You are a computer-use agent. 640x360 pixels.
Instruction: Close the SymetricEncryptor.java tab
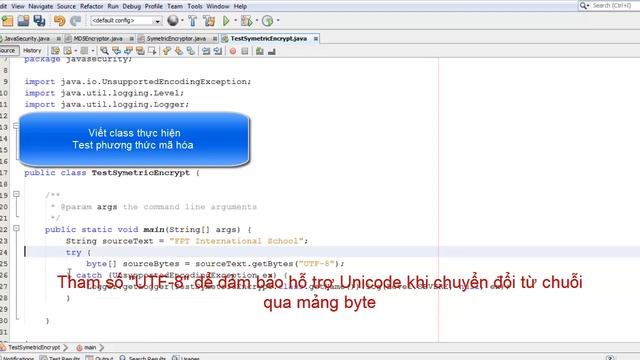click(215, 39)
